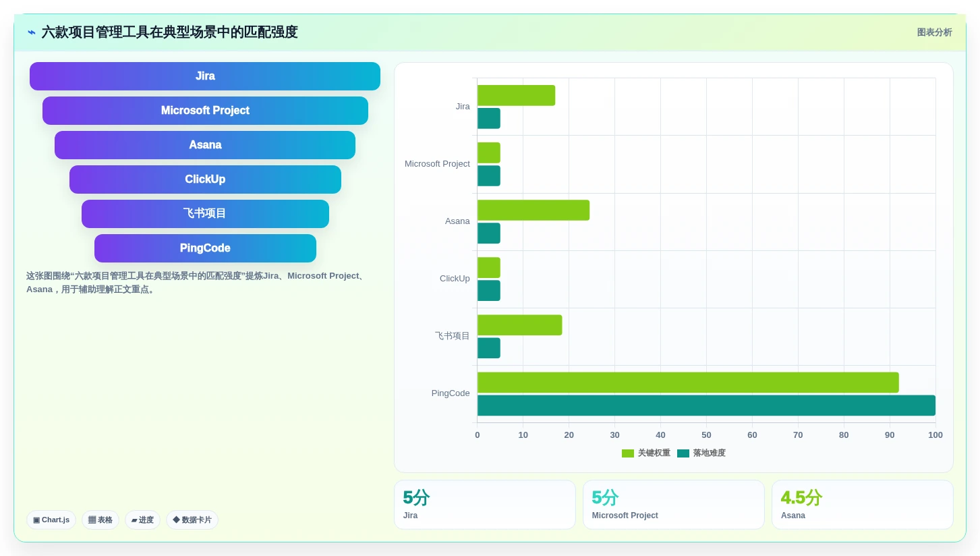Click Microsoft Project's light green chart bar

tap(489, 152)
